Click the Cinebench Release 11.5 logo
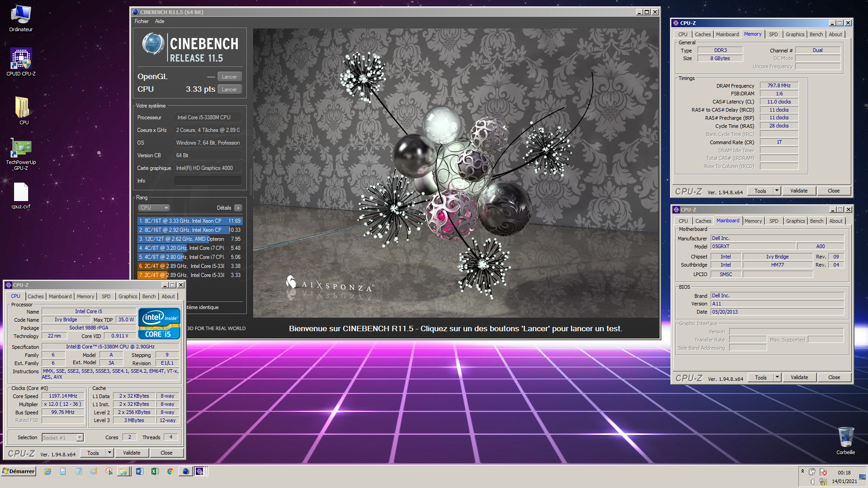 pyautogui.click(x=190, y=47)
